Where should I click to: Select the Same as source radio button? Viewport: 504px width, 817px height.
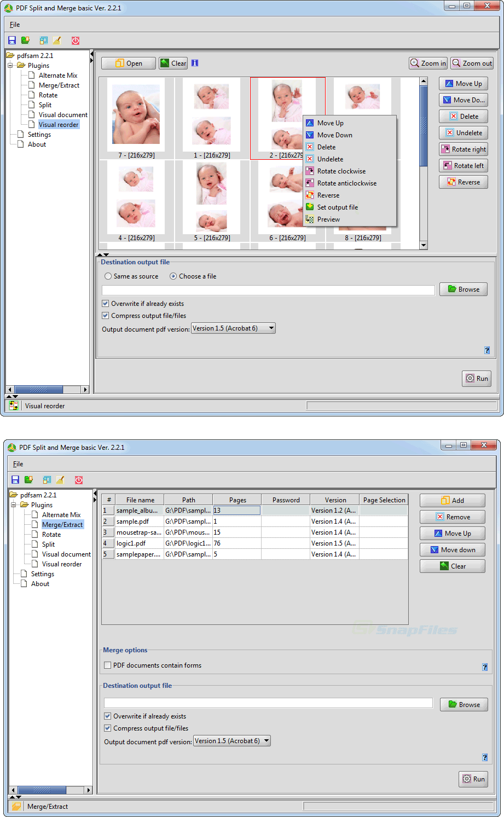pyautogui.click(x=108, y=276)
